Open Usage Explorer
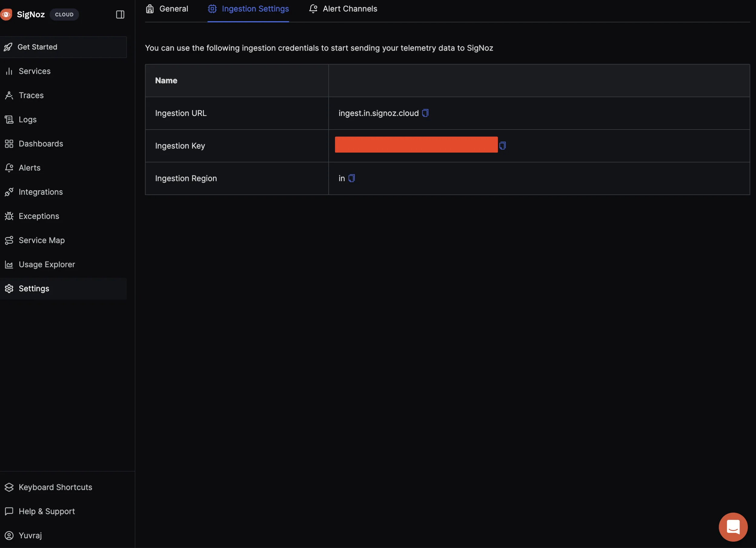 [x=47, y=265]
